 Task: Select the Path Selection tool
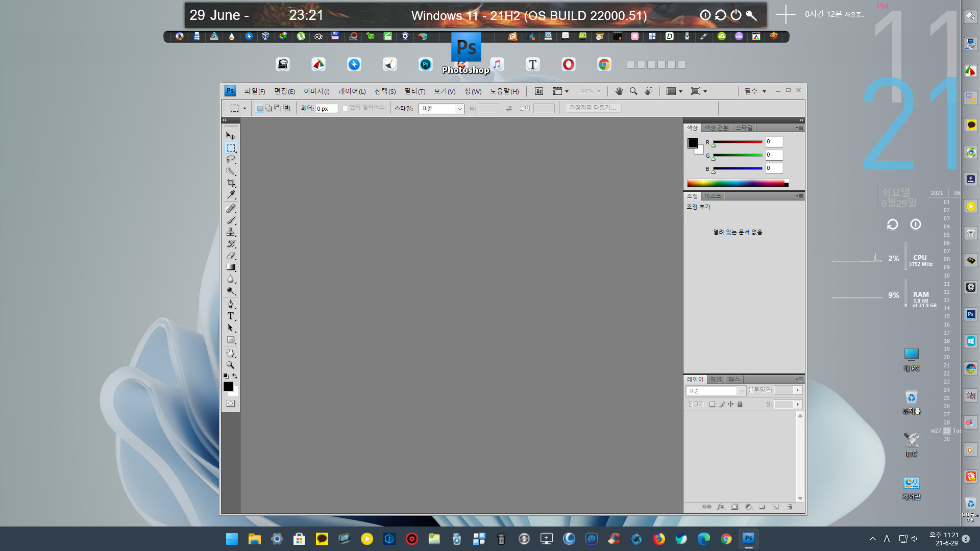click(231, 328)
